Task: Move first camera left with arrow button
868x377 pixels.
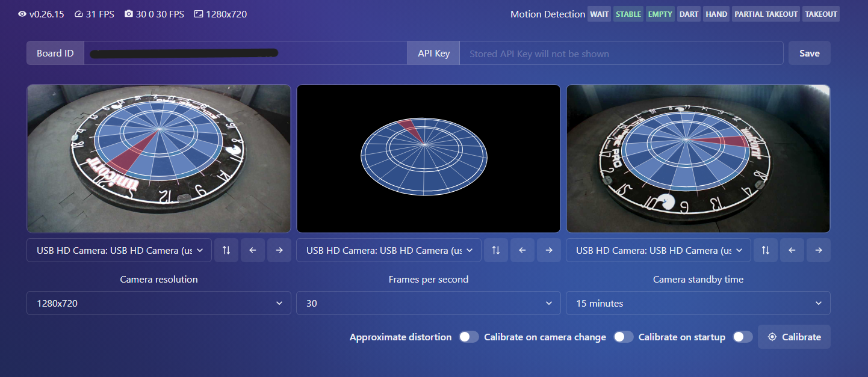Action: coord(253,250)
